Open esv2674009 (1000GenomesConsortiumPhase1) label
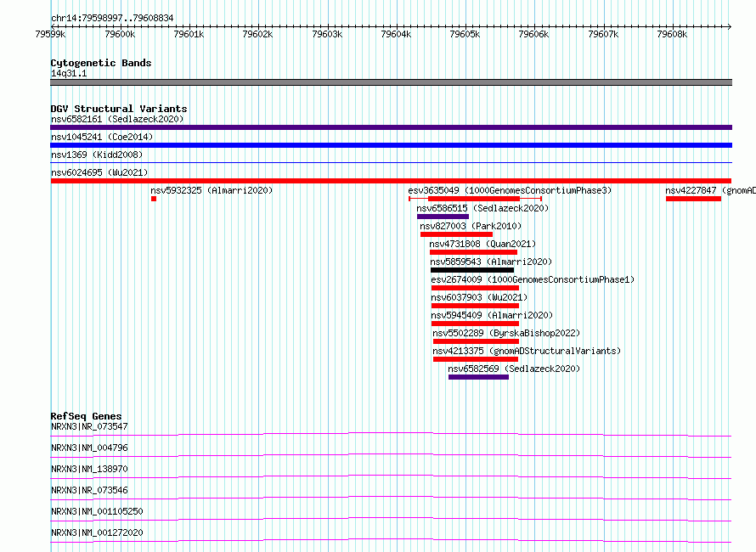The width and height of the screenshot is (756, 552). coord(533,279)
